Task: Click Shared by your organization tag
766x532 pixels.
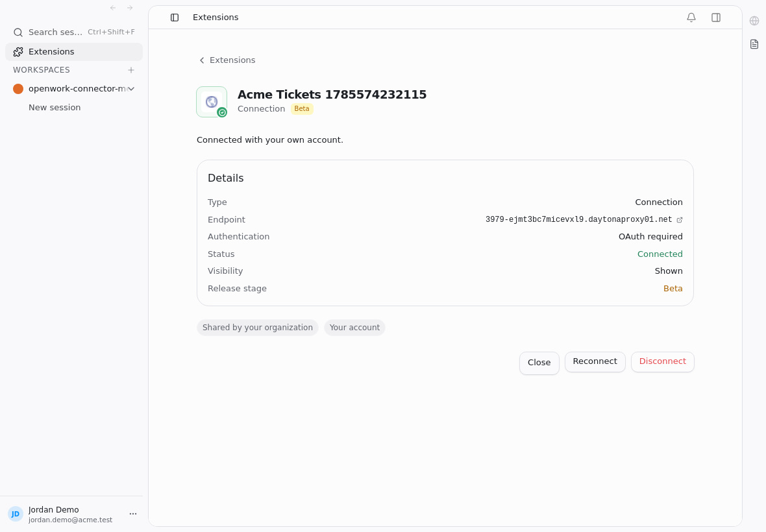Action: click(x=258, y=328)
